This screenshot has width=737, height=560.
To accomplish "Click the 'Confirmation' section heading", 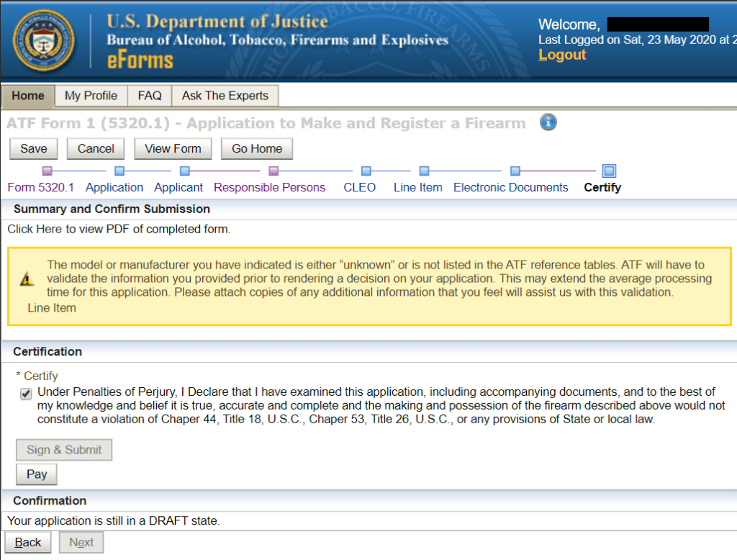I will [x=50, y=501].
